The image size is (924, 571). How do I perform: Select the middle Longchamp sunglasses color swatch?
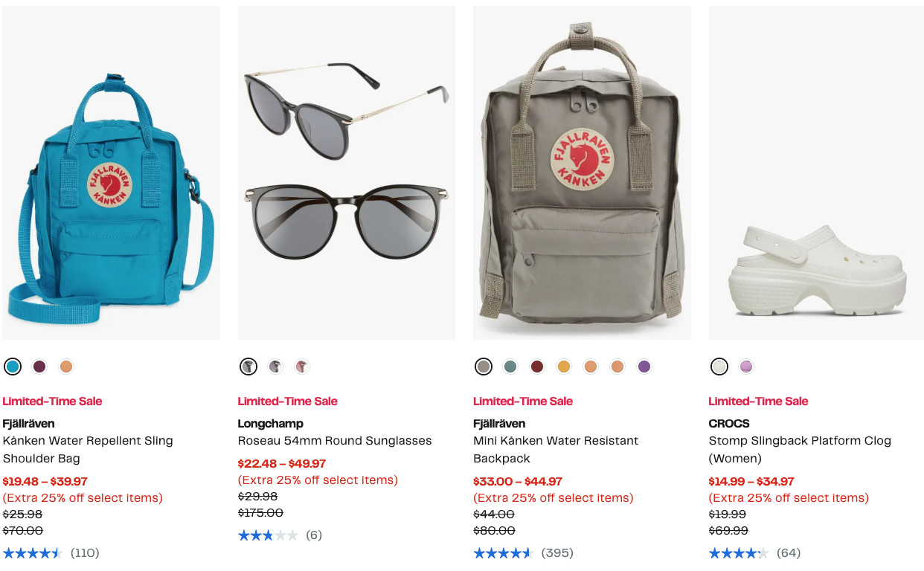275,367
